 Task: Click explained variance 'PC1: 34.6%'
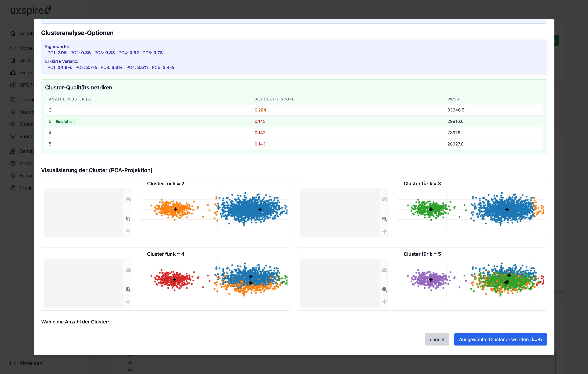pyautogui.click(x=60, y=67)
